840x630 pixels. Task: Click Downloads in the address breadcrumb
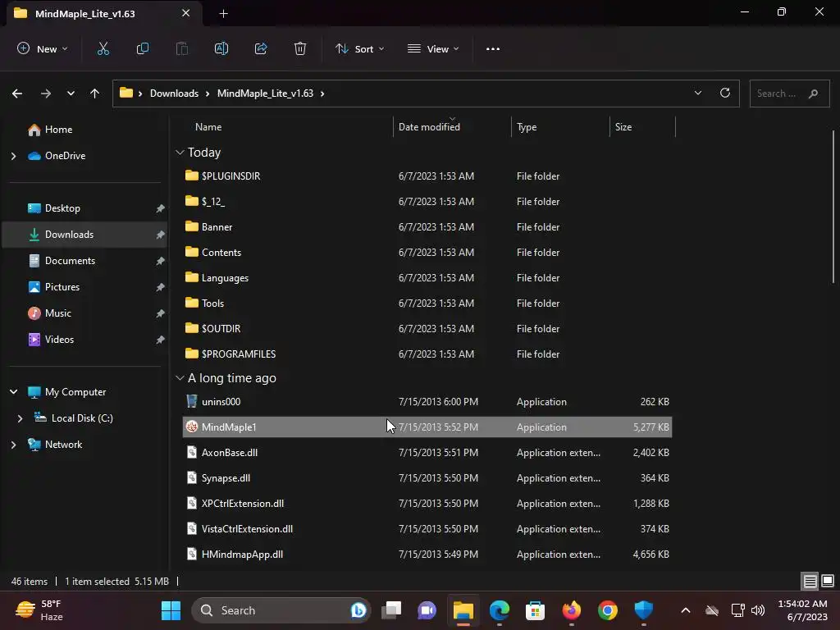(174, 94)
